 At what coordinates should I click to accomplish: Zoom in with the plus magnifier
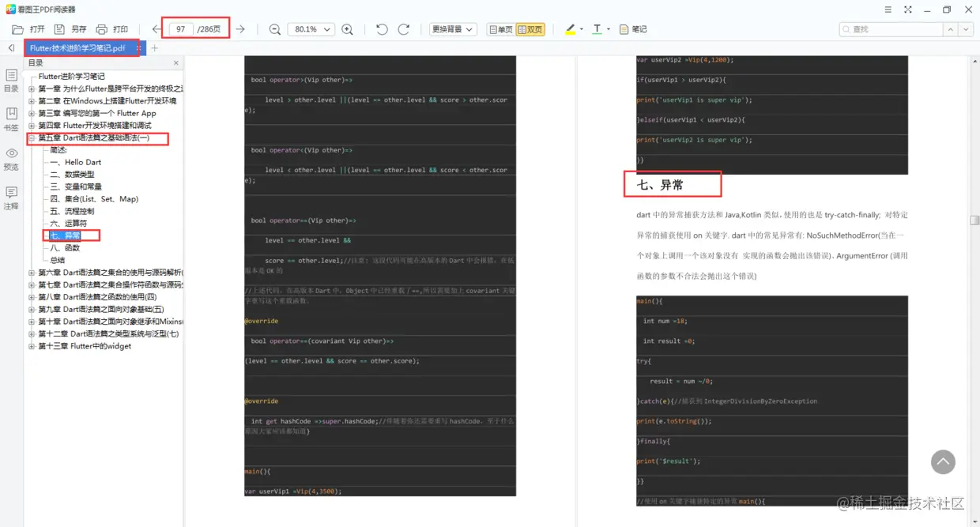click(347, 29)
